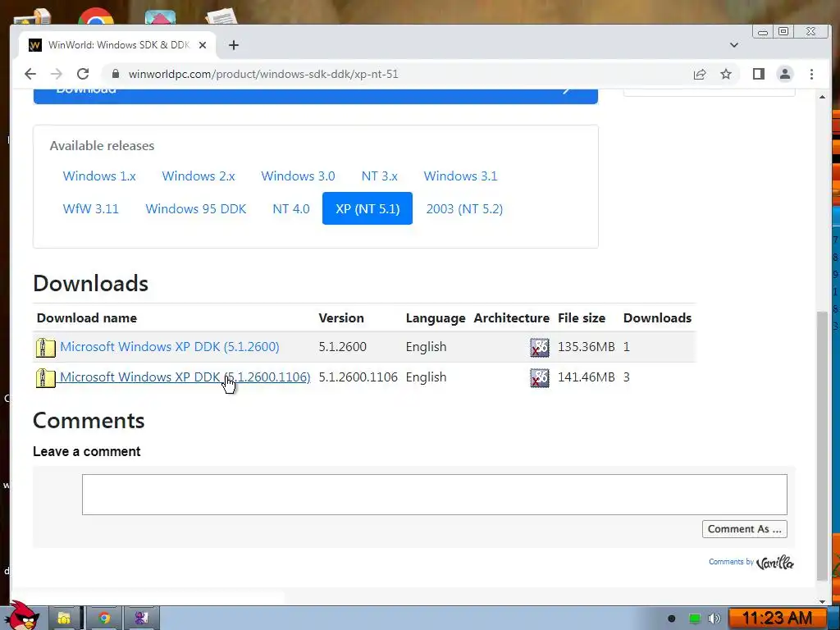Click zip icon for DDK 5.1.2600

46,347
